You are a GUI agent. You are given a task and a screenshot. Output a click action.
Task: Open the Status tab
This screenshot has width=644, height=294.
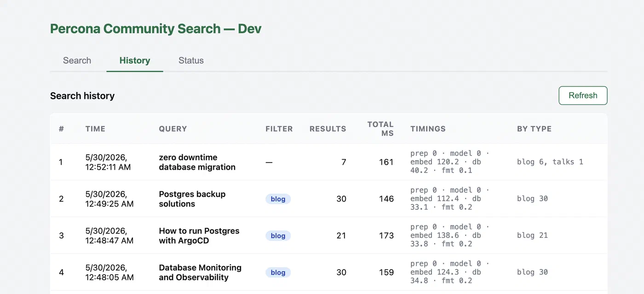pos(191,60)
